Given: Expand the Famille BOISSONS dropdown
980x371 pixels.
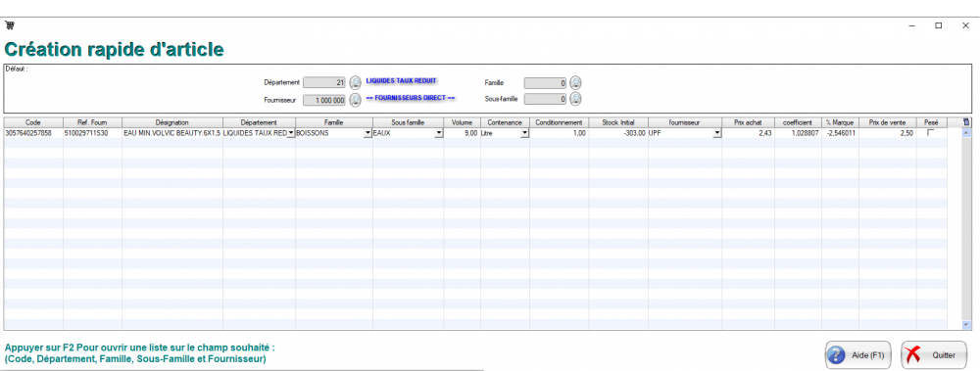Looking at the screenshot, I should pyautogui.click(x=368, y=133).
